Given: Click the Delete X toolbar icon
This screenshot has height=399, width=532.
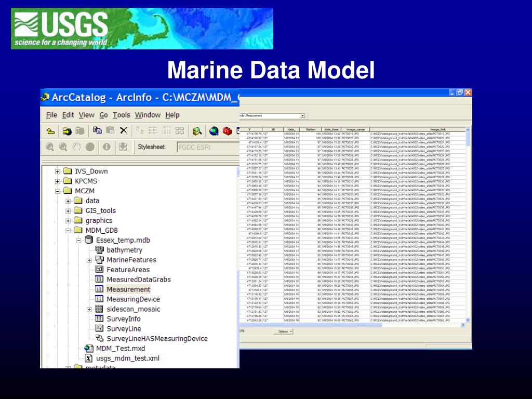Looking at the screenshot, I should pos(124,131).
